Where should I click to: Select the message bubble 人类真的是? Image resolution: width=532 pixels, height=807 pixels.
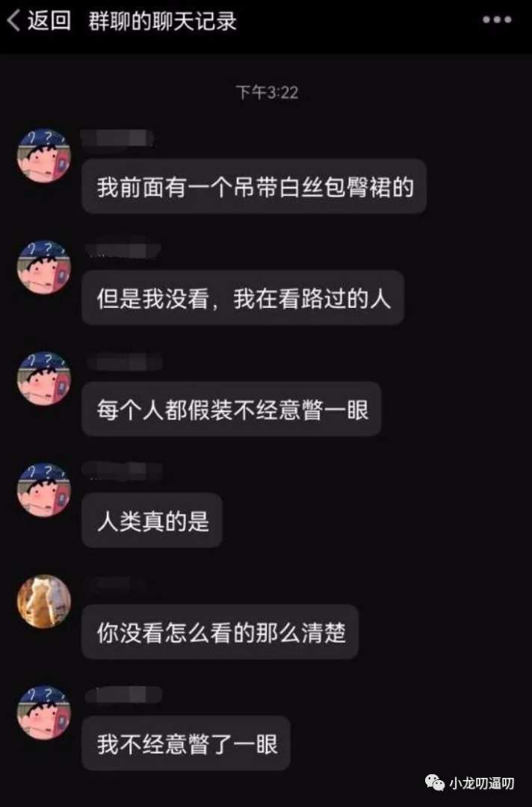(x=152, y=520)
